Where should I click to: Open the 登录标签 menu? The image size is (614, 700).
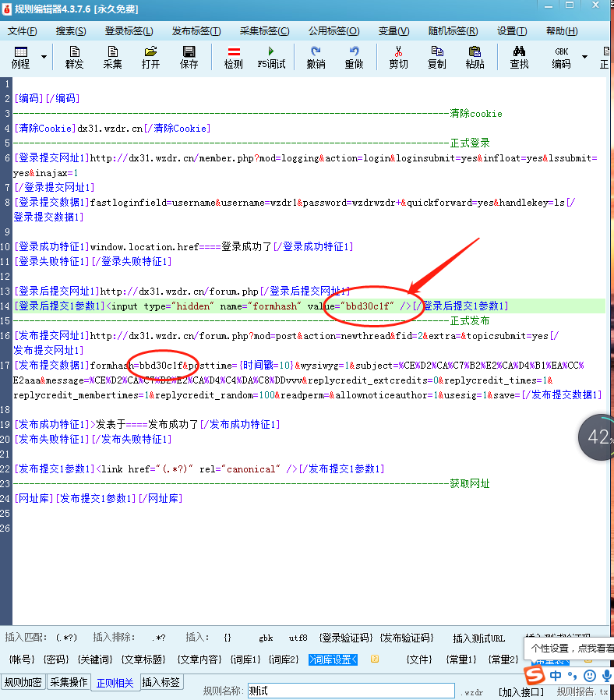click(129, 31)
